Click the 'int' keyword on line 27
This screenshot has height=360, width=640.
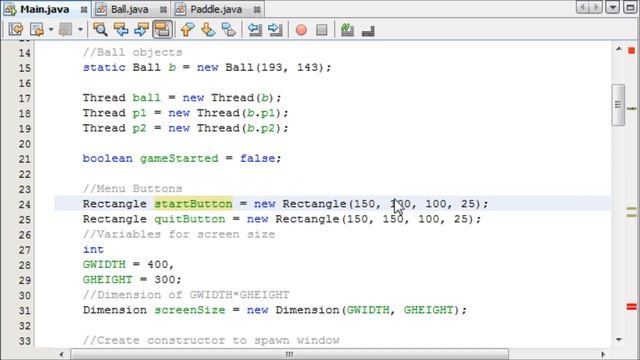tap(93, 249)
